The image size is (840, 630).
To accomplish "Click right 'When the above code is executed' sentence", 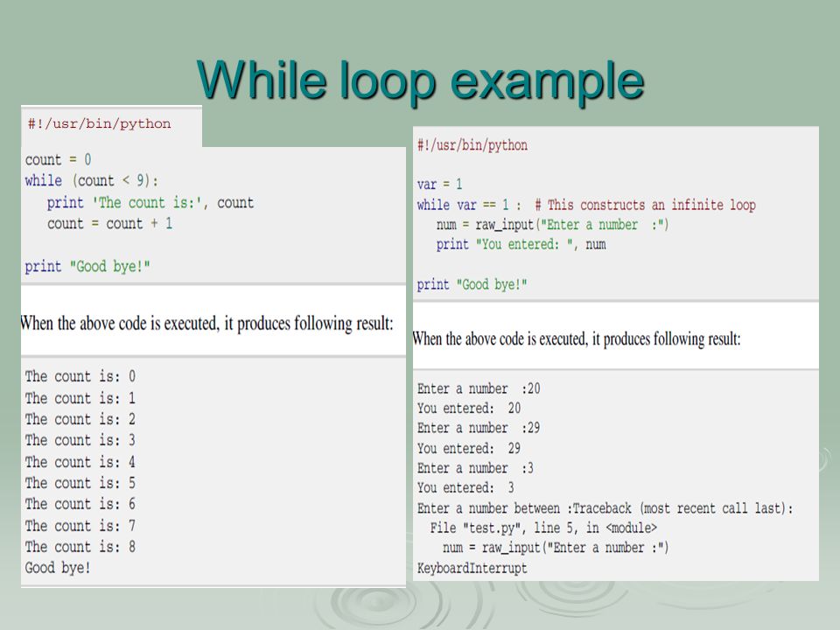I will click(x=577, y=339).
